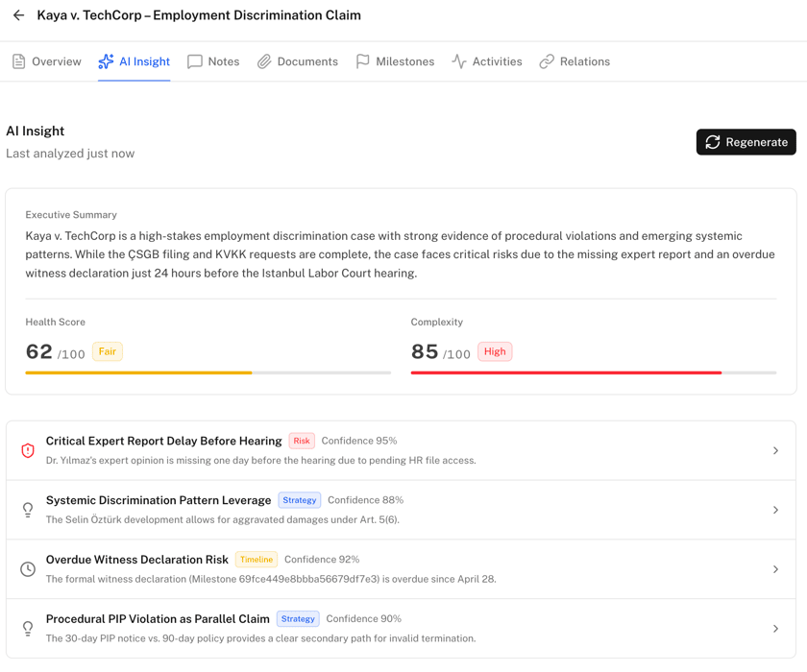Open the Relations tab
The height and width of the screenshot is (672, 807).
575,61
